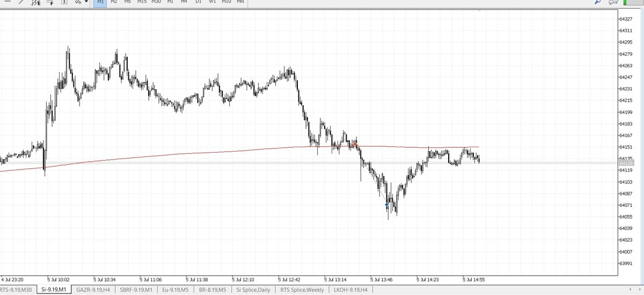Click the '5 Jul 10:02' time label
The image size is (644, 295).
58,280
